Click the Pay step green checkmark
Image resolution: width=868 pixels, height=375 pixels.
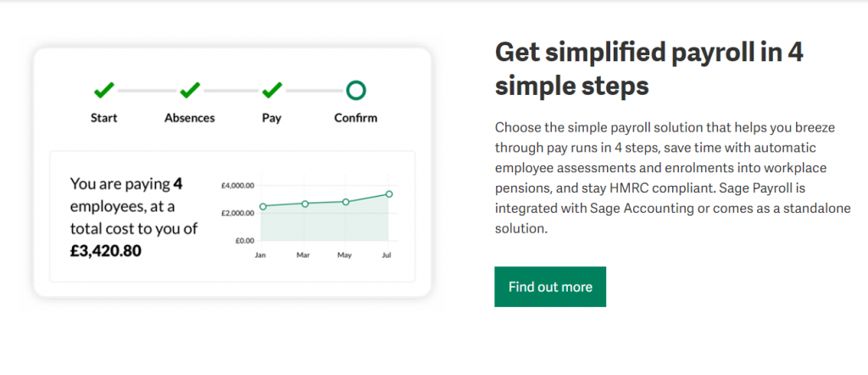pyautogui.click(x=272, y=90)
